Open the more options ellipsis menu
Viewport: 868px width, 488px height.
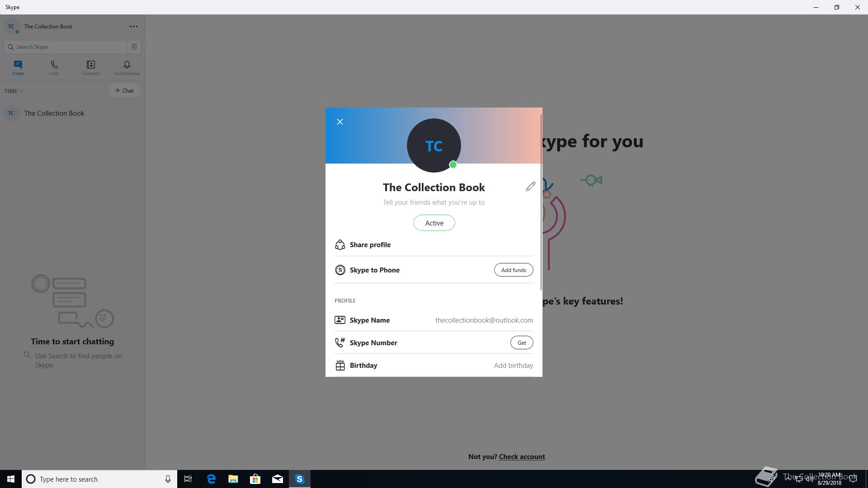coord(134,26)
